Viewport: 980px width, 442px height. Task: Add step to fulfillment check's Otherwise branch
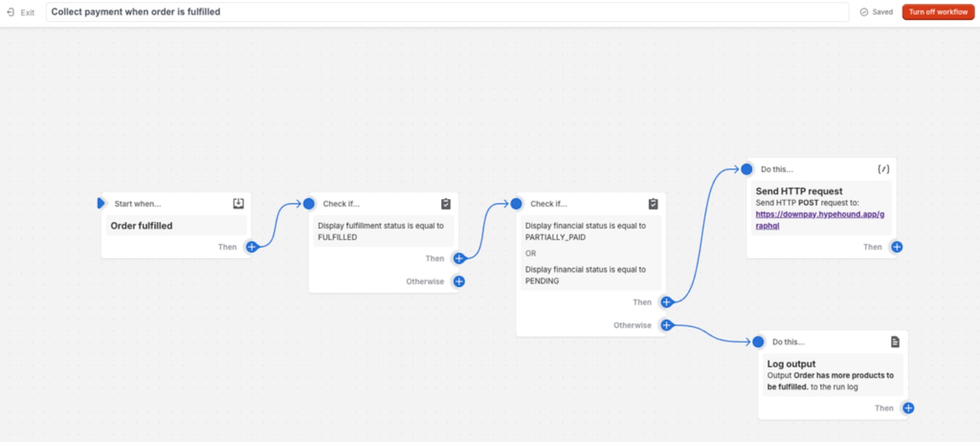(x=459, y=281)
